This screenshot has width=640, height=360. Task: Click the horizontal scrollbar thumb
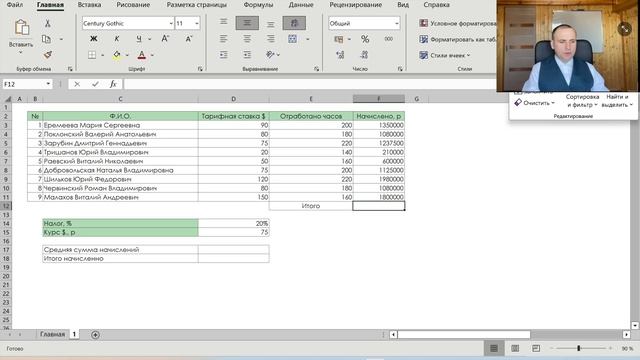click(x=464, y=335)
